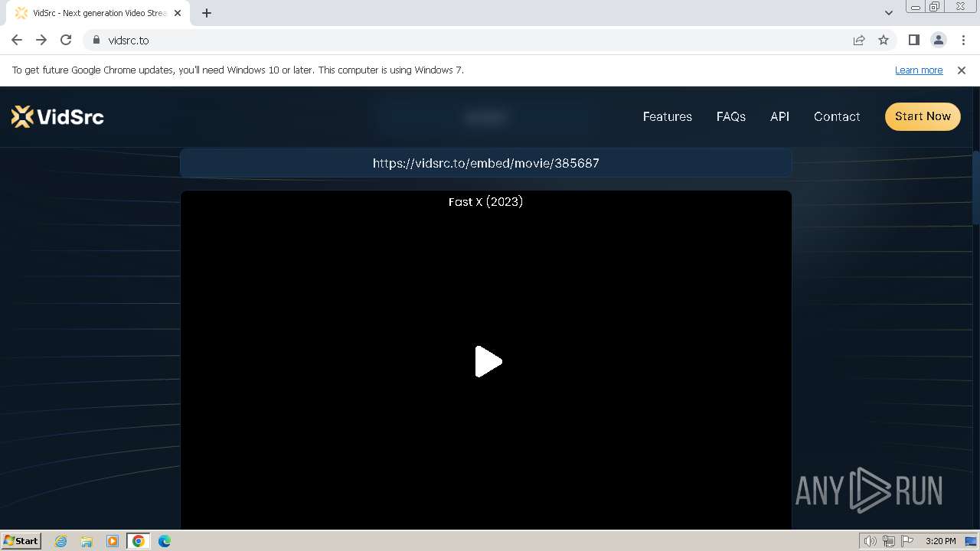Open Windows Explorer from taskbar
This screenshot has width=980, height=551.
click(x=87, y=540)
